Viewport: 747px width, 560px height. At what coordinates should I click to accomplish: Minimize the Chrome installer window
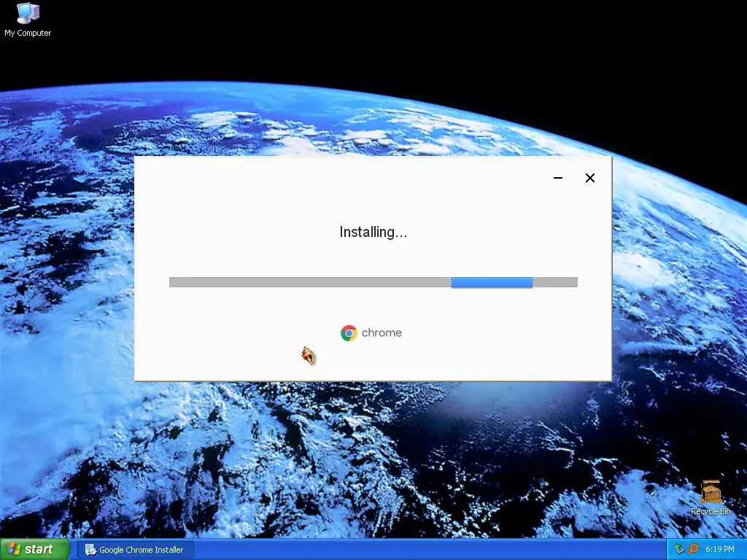pos(558,178)
